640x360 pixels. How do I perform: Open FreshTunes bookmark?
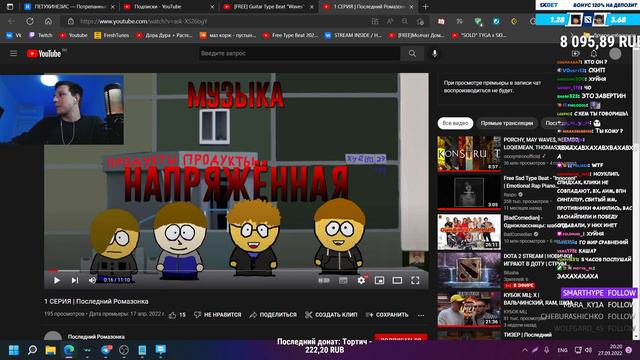point(111,36)
